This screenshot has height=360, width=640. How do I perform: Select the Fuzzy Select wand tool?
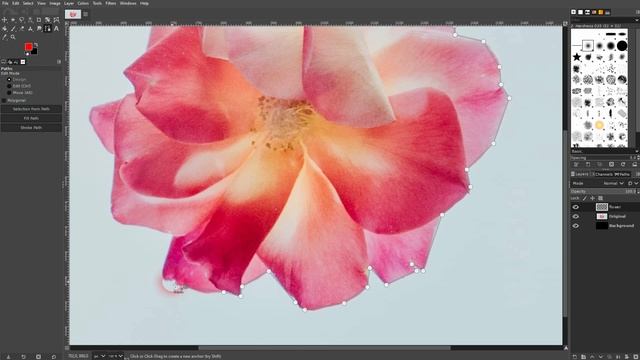tap(30, 20)
